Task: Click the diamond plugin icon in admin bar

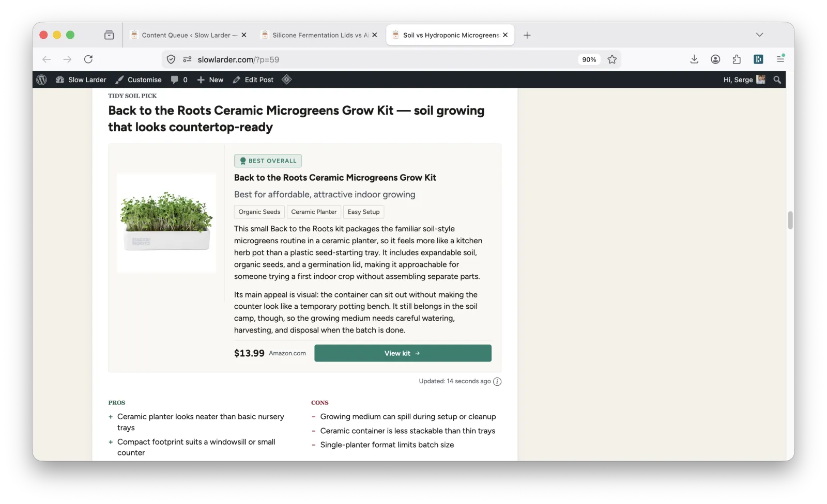Action: 287,80
